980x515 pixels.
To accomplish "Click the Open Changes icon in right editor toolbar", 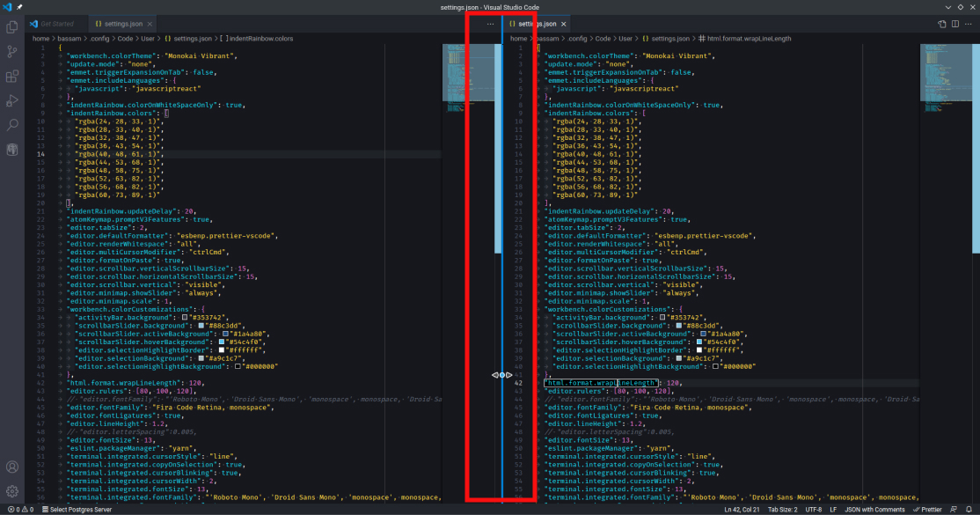I will click(942, 24).
